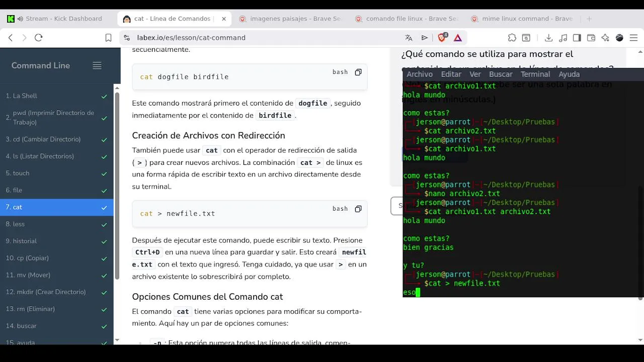The width and height of the screenshot is (644, 362).
Task: Open terminal Ver menu
Action: tap(475, 74)
